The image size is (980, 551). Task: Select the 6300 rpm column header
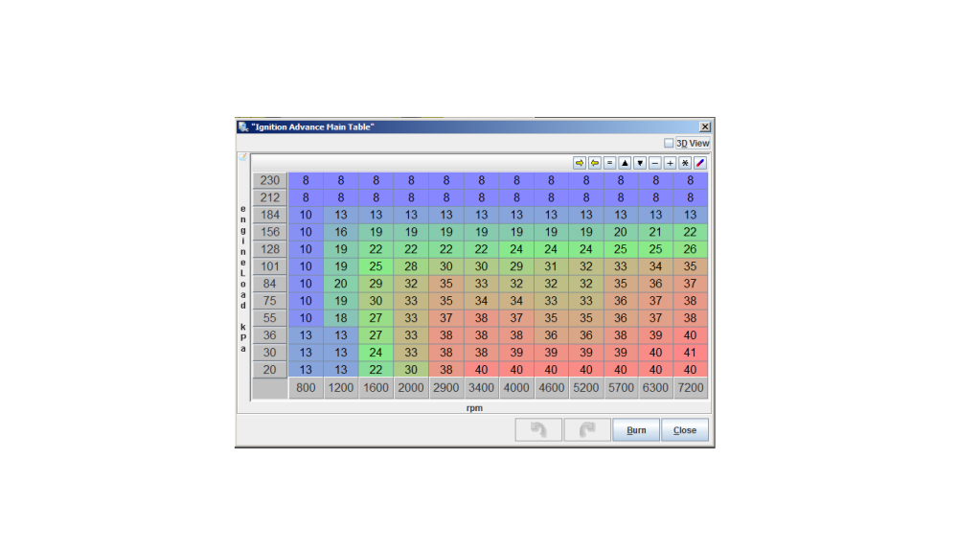655,388
